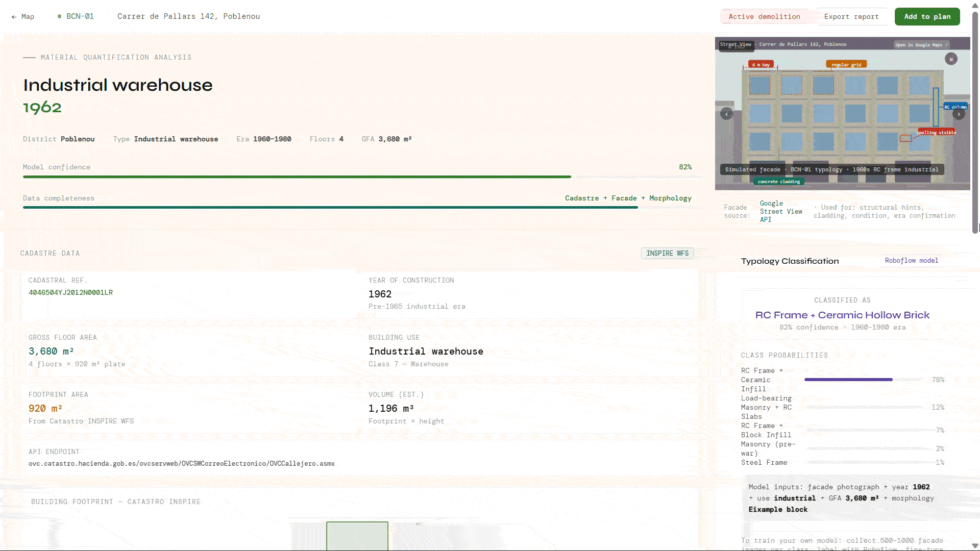Show previous street view image
Viewport: 980px width, 551px height.
click(726, 114)
